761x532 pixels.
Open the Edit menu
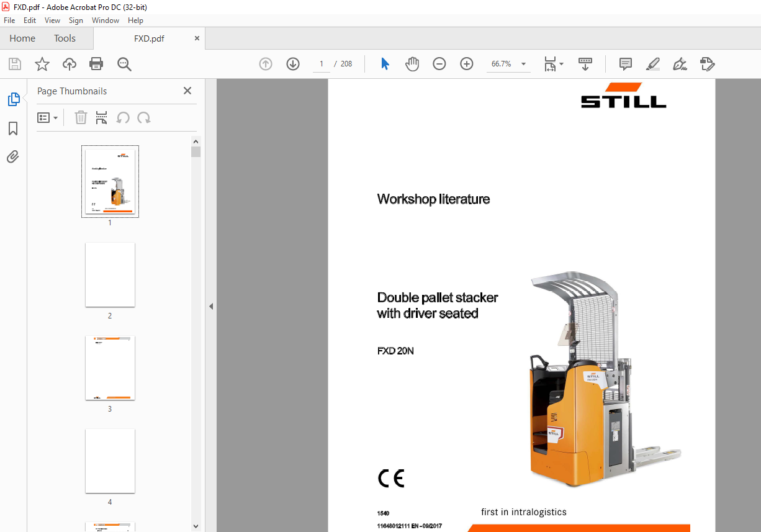(30, 20)
